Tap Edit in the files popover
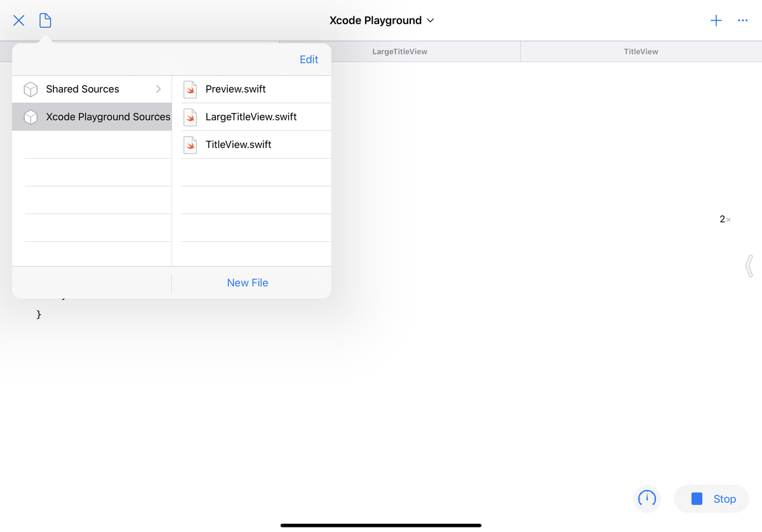The height and width of the screenshot is (532, 762). point(309,59)
